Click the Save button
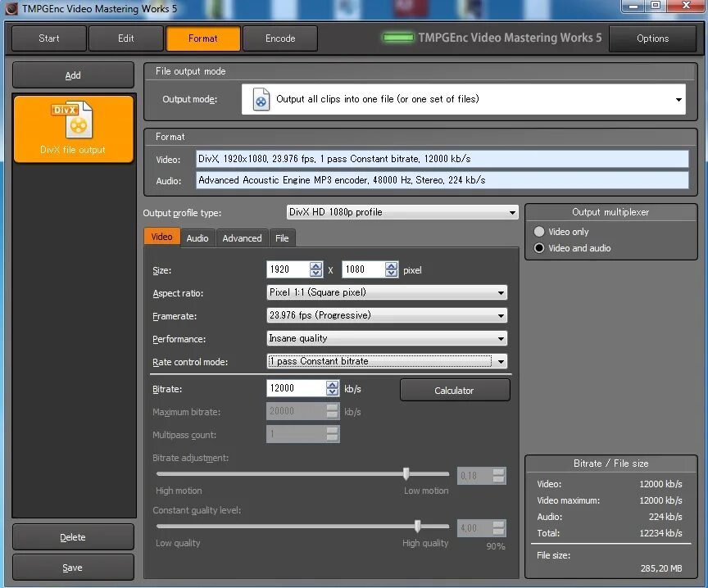Viewport: 708px width, 588px height. (73, 568)
